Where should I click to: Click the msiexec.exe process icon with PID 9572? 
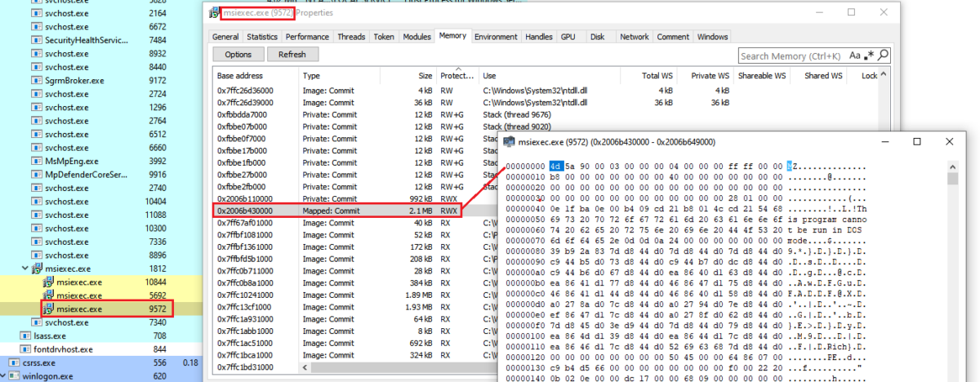pos(50,309)
